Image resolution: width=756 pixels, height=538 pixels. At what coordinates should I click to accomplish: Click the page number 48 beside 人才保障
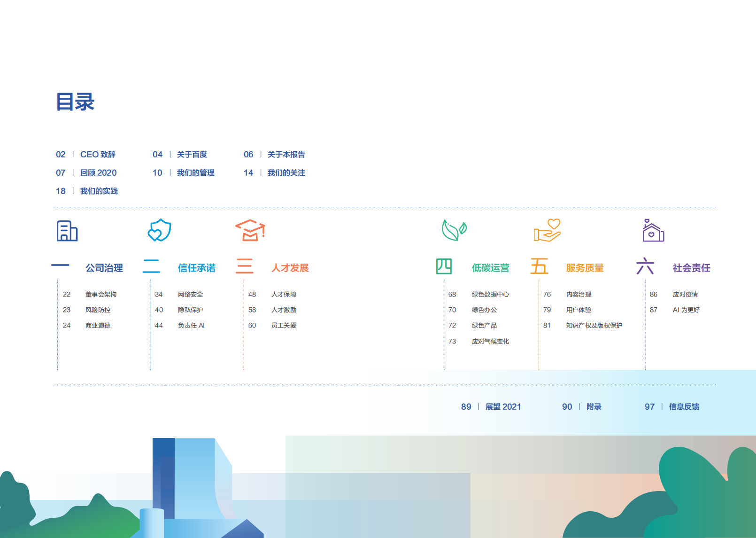point(253,294)
